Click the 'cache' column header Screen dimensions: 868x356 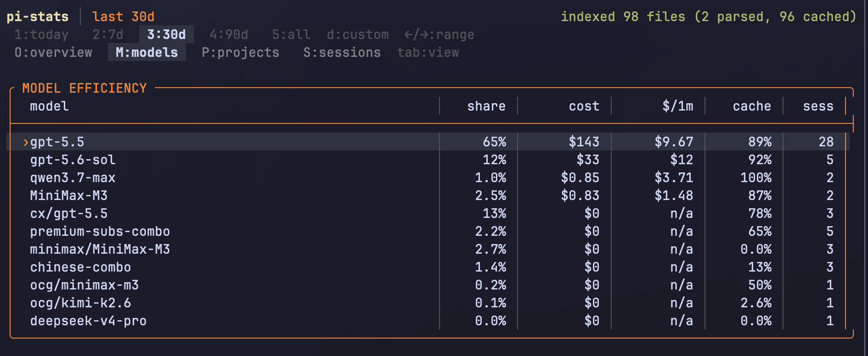(752, 106)
